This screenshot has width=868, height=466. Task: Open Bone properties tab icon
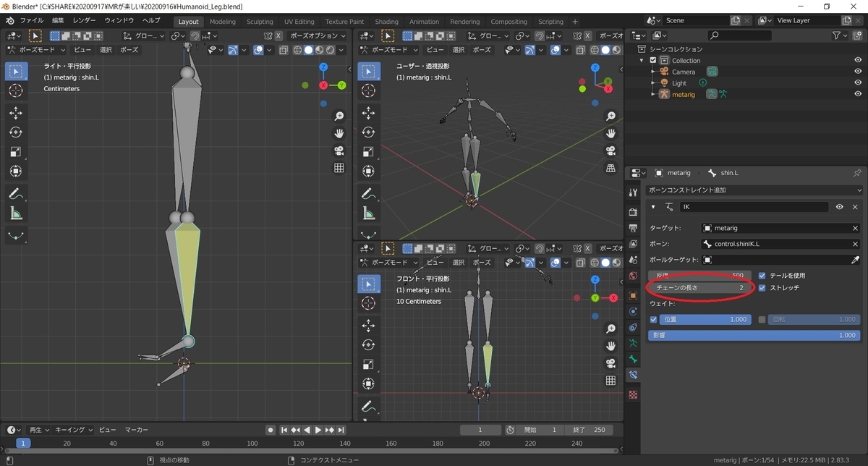click(634, 359)
